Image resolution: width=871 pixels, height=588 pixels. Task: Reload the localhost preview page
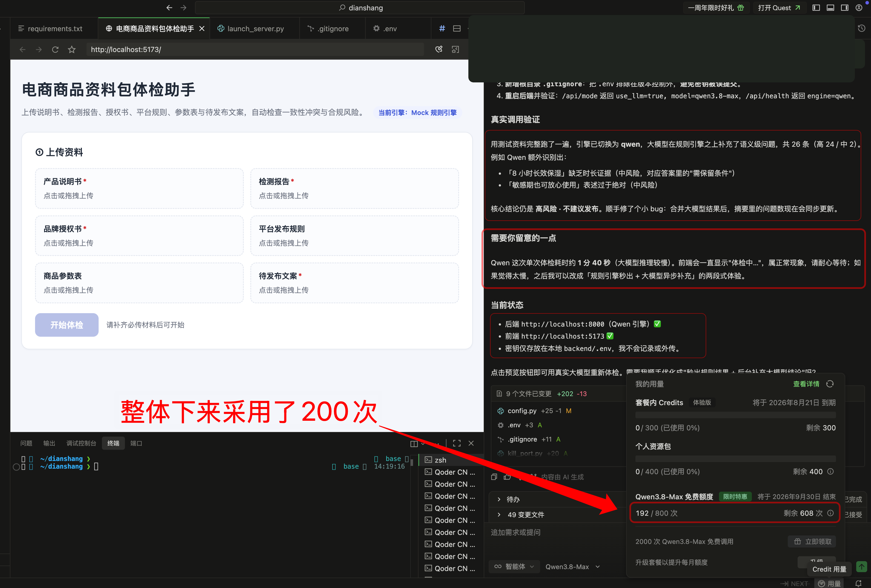(55, 50)
